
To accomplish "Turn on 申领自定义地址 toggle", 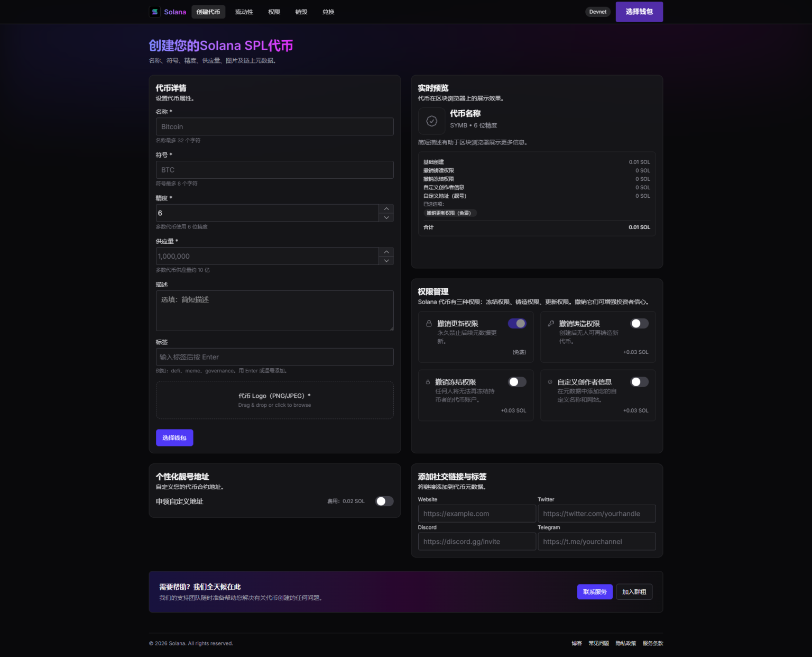I will click(384, 501).
